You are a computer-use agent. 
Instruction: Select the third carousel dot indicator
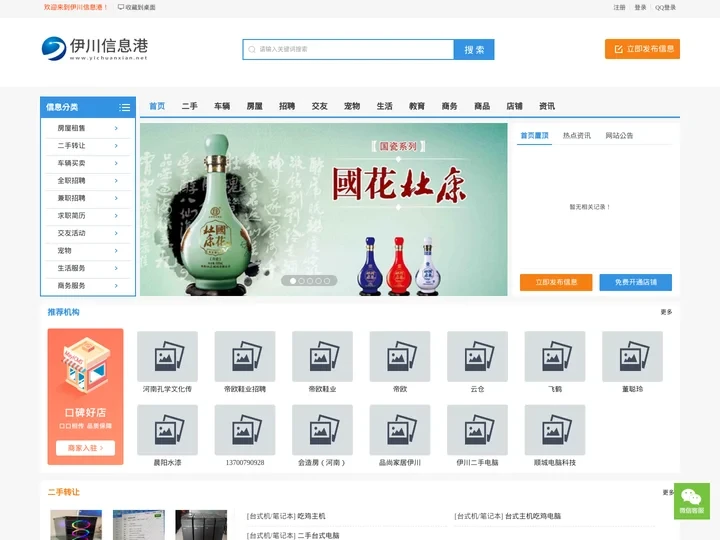310,281
